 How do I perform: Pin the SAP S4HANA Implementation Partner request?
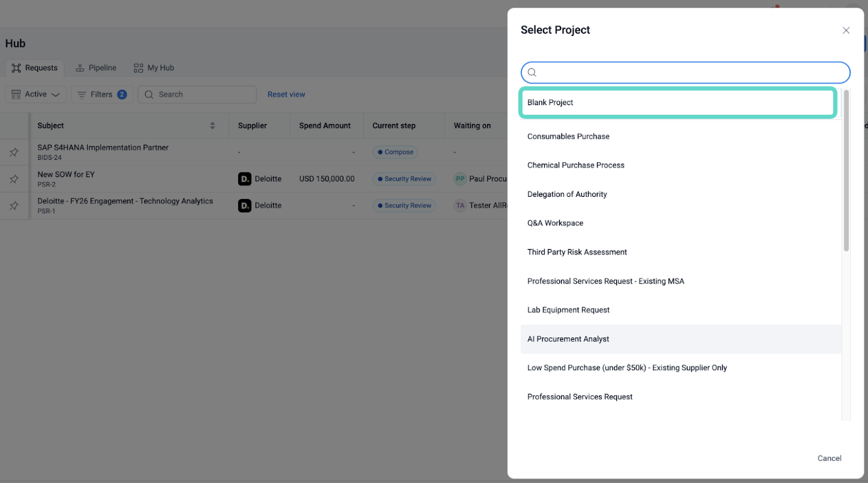click(x=14, y=152)
